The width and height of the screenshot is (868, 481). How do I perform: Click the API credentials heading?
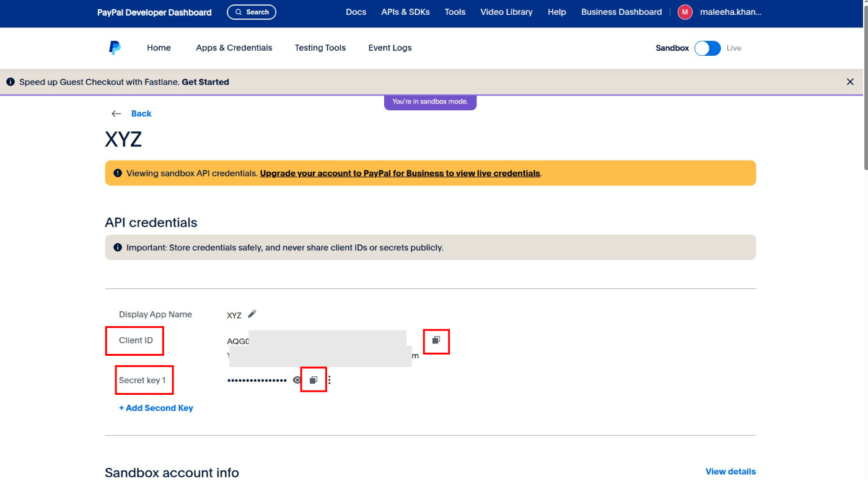[x=151, y=223]
